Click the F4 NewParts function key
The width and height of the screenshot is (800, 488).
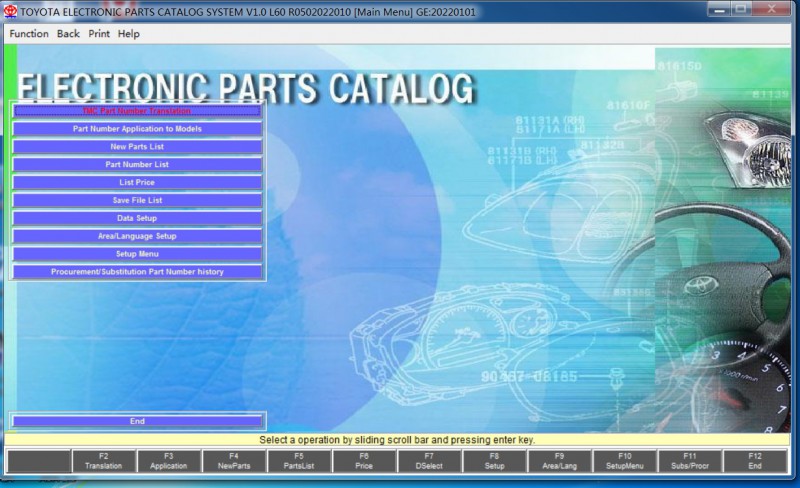pos(234,461)
